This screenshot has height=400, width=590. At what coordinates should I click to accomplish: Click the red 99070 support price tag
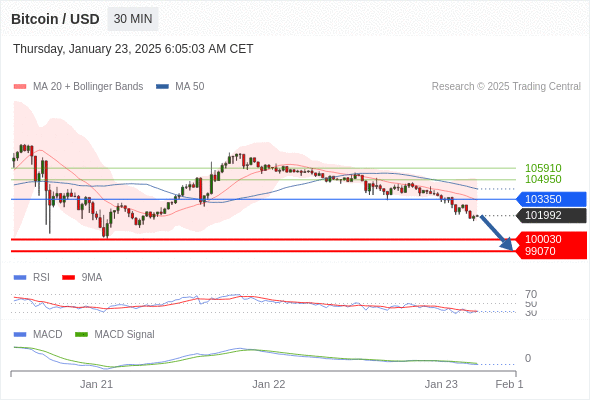(x=551, y=251)
